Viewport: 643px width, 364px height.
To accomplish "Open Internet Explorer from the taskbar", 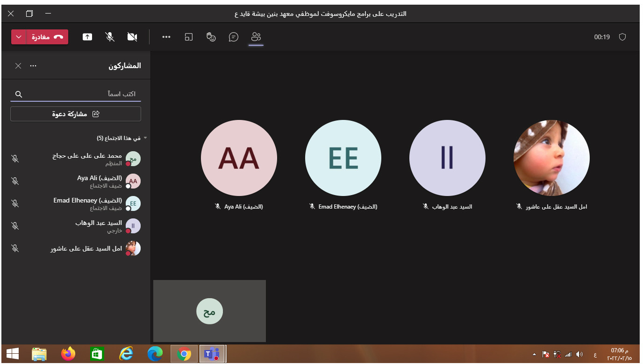I will click(126, 355).
